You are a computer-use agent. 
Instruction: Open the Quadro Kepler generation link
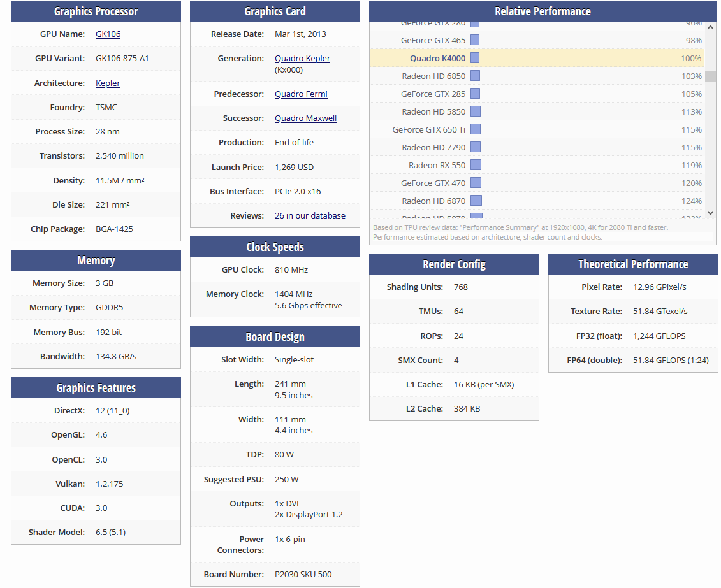(302, 59)
